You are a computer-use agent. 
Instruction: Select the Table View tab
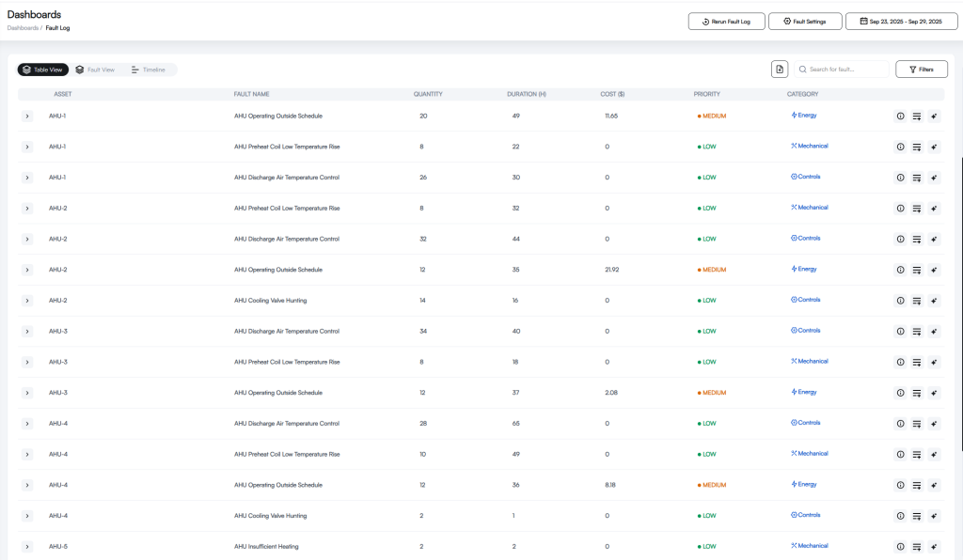coord(43,70)
